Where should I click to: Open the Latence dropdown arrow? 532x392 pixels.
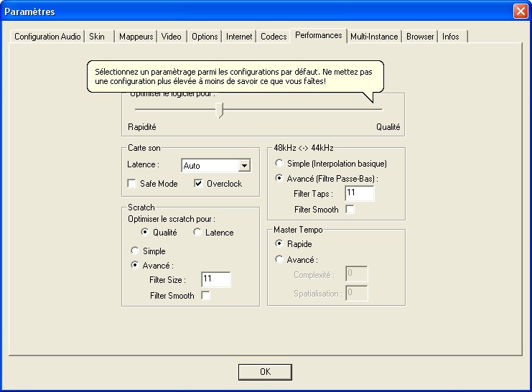coord(243,166)
